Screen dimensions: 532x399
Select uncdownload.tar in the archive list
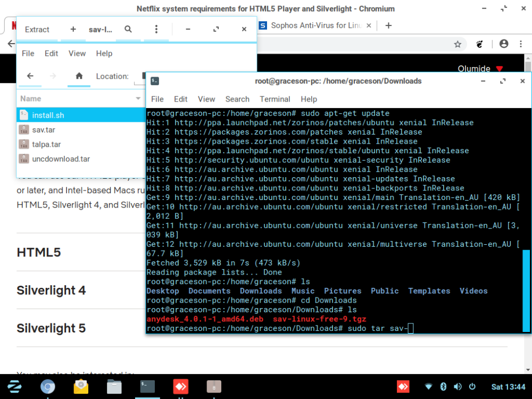coord(81,159)
